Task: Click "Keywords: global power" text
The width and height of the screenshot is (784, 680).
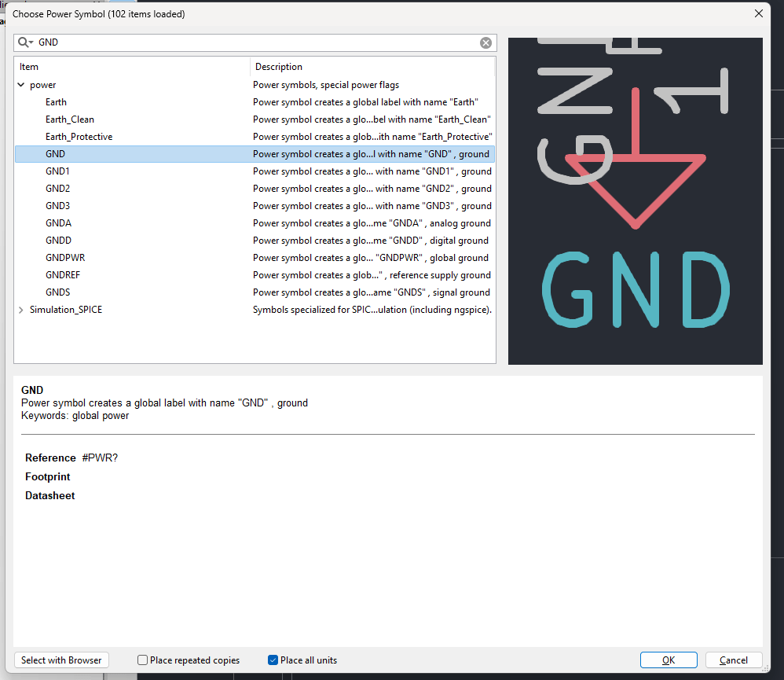Action: (75, 416)
